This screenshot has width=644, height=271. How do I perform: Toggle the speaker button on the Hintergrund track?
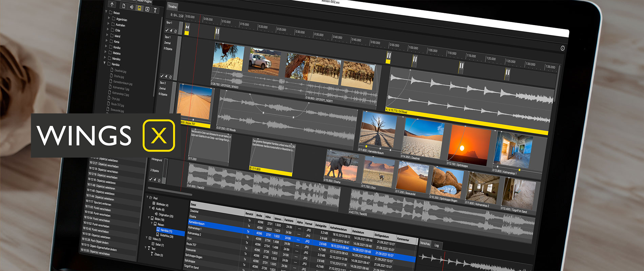point(155,180)
